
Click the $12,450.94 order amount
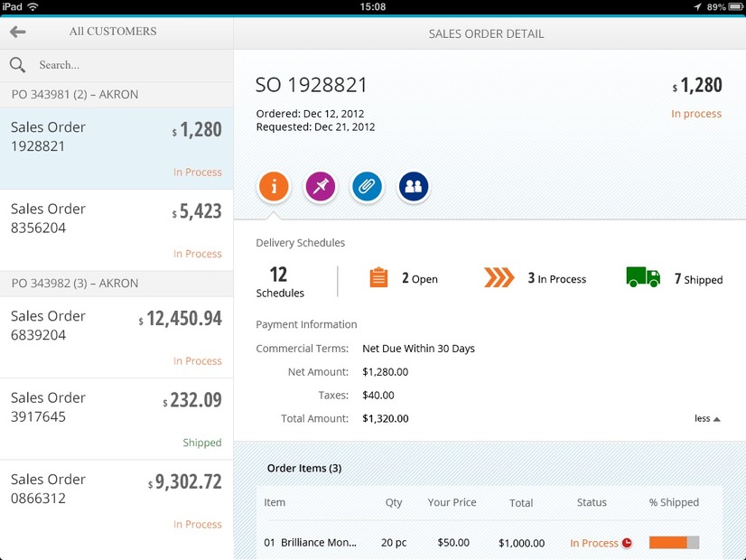(181, 319)
